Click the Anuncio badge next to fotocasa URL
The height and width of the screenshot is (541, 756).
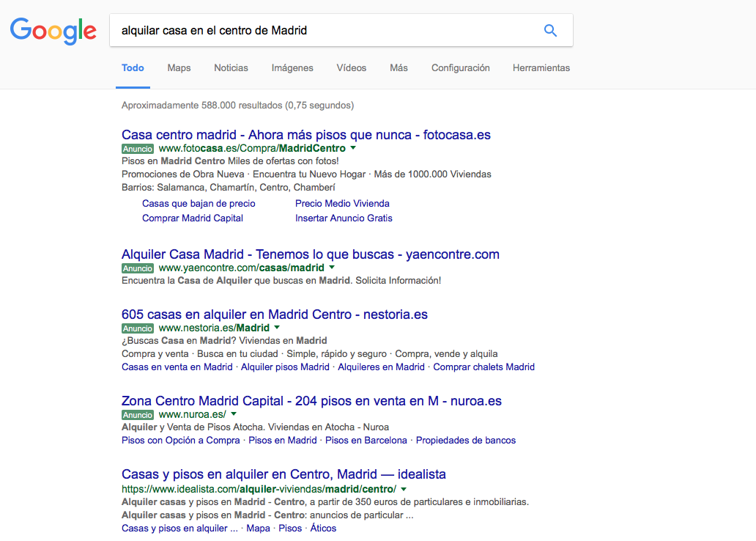point(138,149)
